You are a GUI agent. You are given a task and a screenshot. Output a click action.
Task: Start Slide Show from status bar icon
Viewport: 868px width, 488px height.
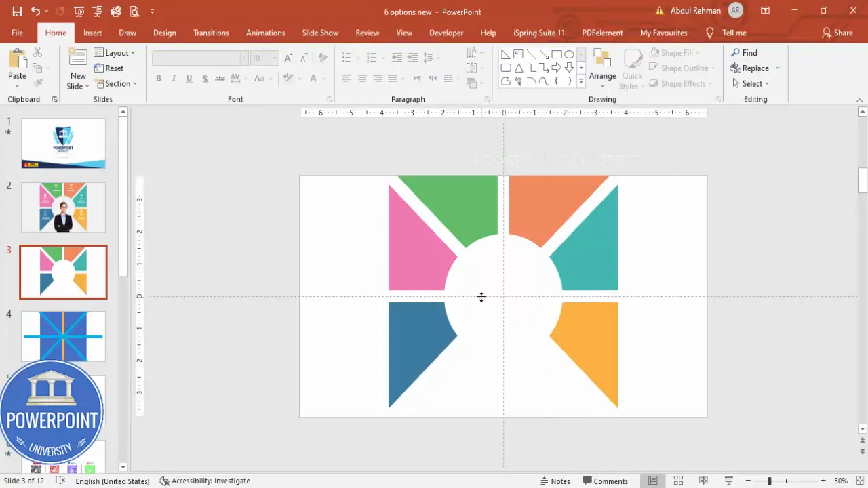click(x=729, y=481)
